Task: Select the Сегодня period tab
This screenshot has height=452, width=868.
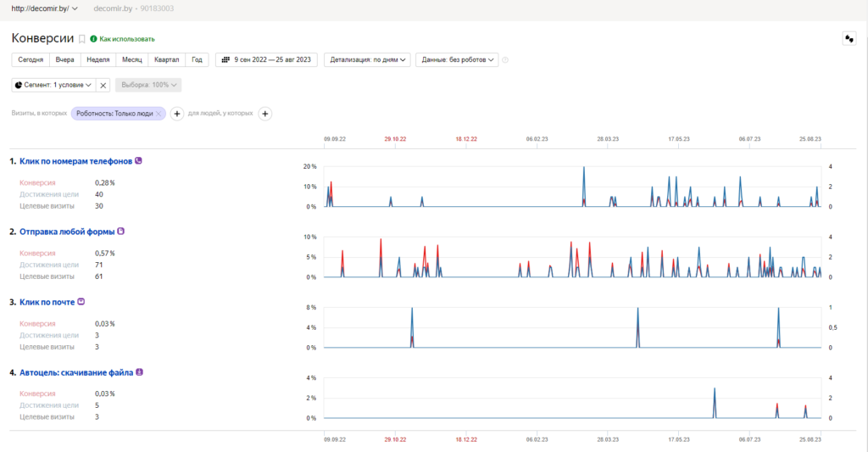Action: pos(31,60)
